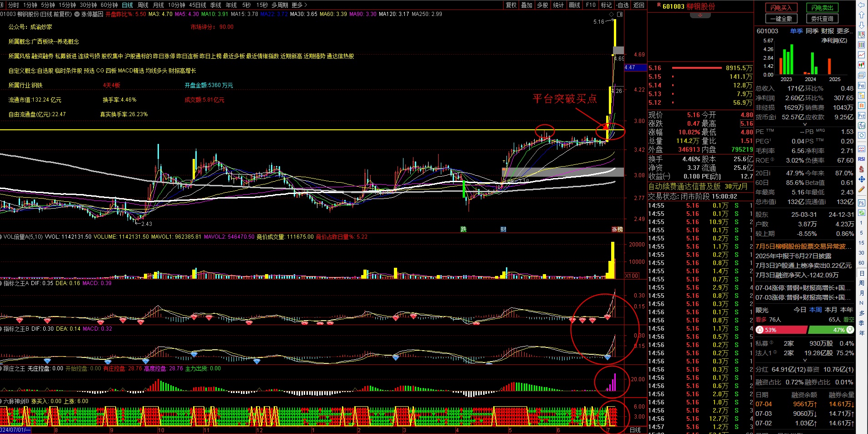Switch to 1-minute period in right sidebar
Image resolution: width=868 pixels, height=434 pixels.
861,223
